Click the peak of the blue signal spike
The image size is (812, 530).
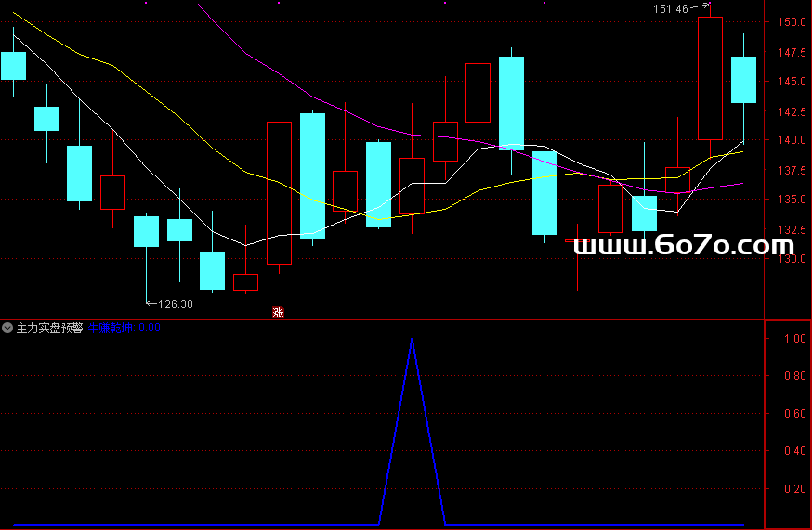click(412, 340)
